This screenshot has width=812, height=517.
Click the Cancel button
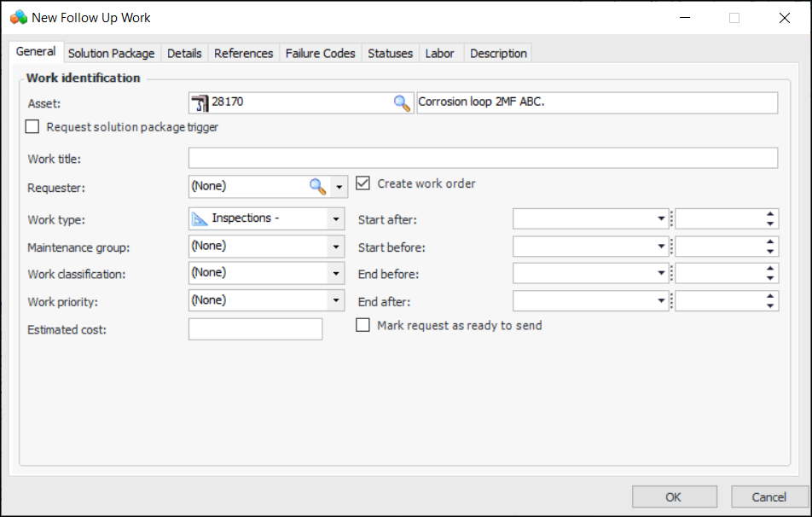point(768,497)
